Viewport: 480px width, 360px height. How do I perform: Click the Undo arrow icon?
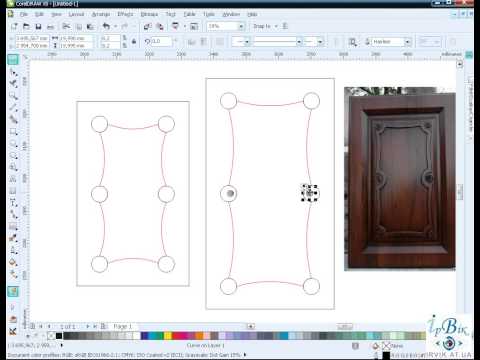click(x=106, y=26)
